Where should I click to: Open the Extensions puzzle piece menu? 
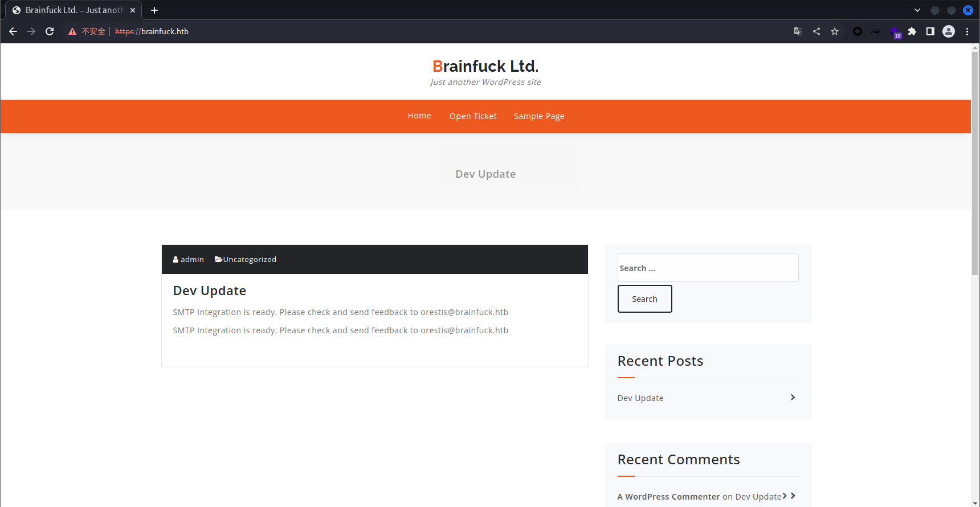pyautogui.click(x=912, y=31)
